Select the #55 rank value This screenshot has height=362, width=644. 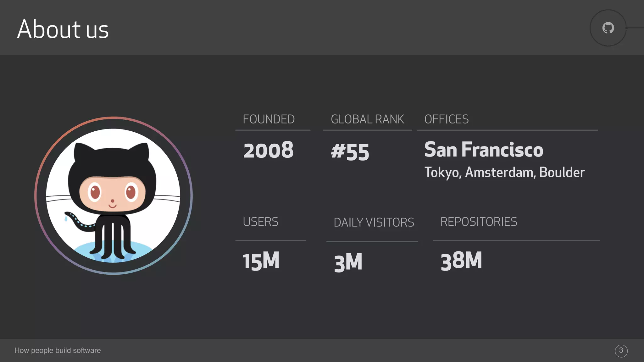[x=350, y=152]
